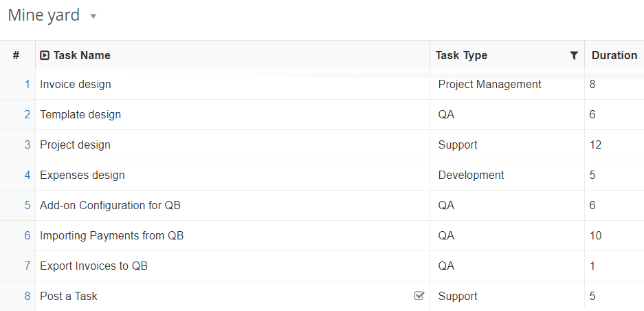
Task: Open row number 5 link
Action: (x=27, y=205)
